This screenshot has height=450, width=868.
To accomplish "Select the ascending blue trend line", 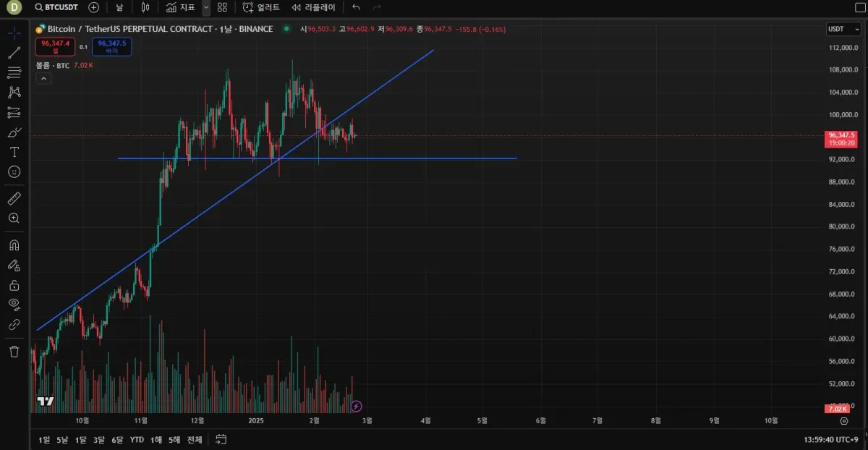I will point(235,190).
